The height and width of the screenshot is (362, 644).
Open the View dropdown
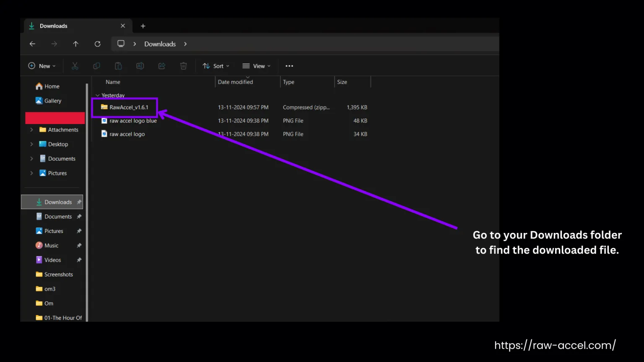click(x=256, y=66)
